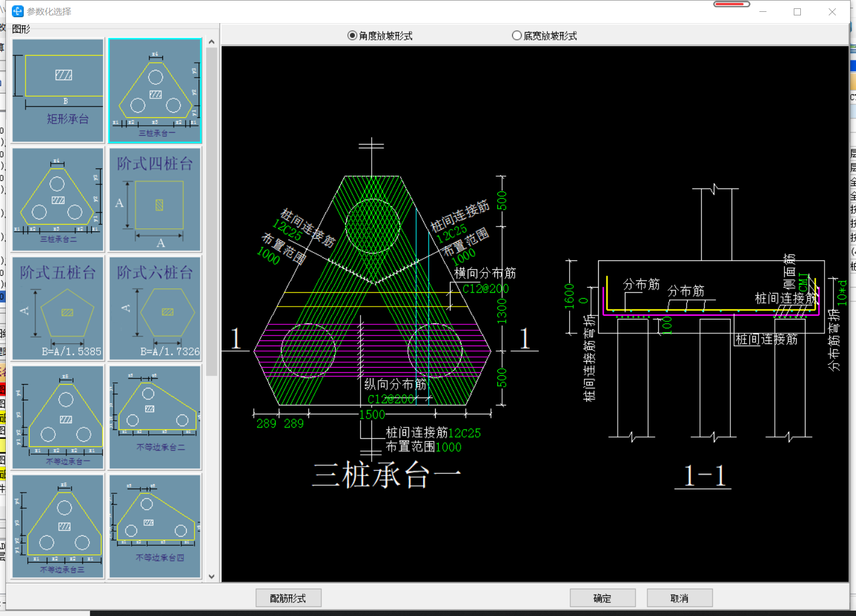Edit the CMJ side rebar value

click(x=804, y=282)
